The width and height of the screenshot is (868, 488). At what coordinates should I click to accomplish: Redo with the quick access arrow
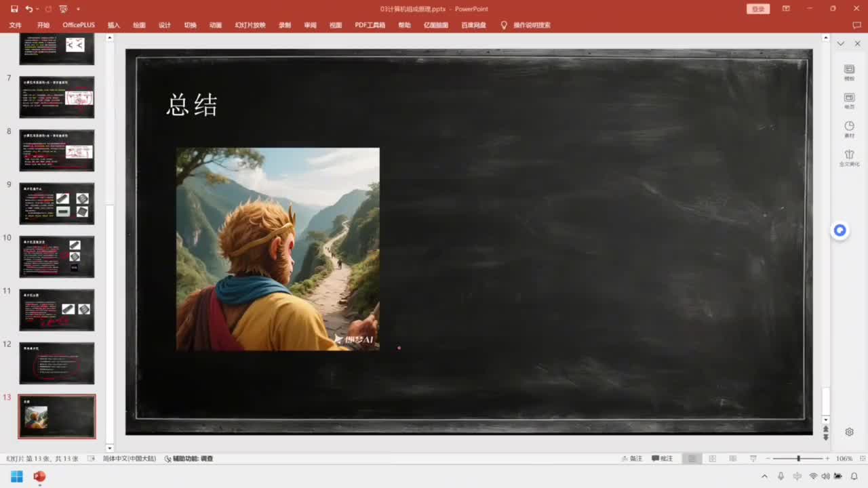click(x=47, y=9)
